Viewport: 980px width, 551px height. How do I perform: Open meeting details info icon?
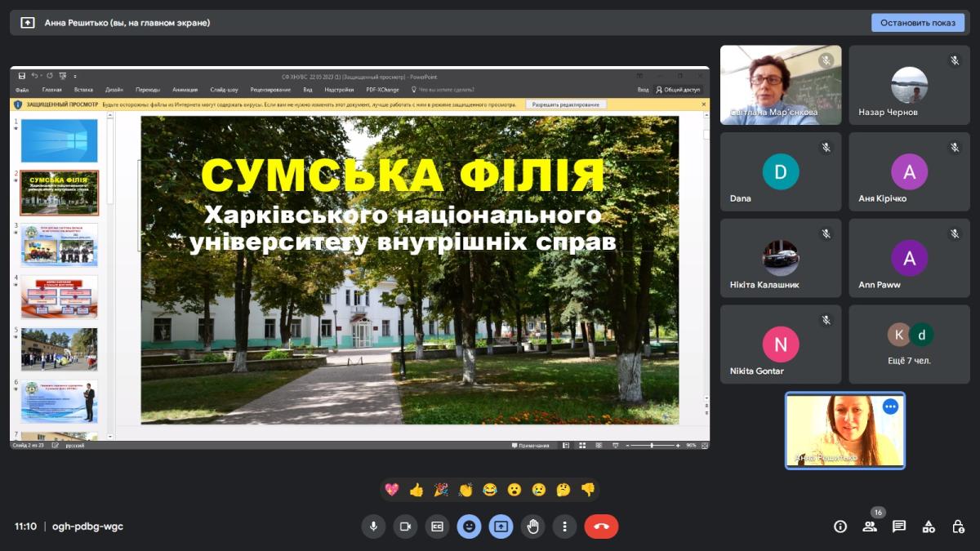coord(840,527)
